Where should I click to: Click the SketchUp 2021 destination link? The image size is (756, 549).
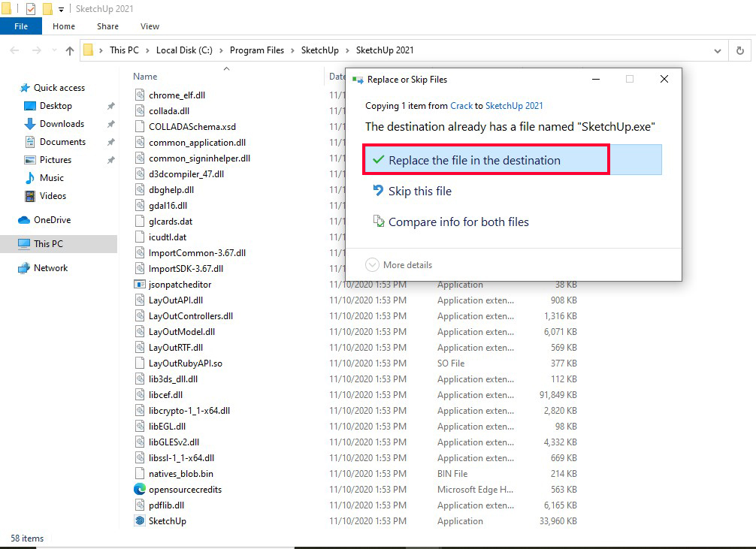click(514, 106)
